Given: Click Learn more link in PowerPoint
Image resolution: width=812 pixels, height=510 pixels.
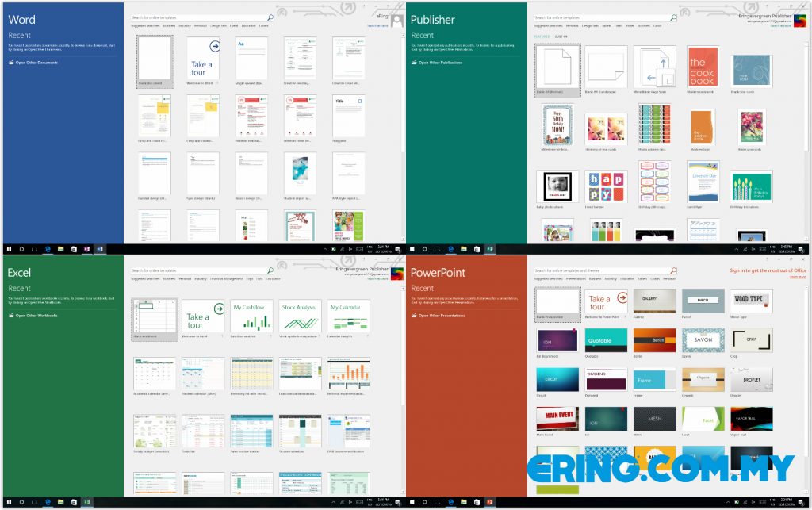Looking at the screenshot, I should point(798,277).
